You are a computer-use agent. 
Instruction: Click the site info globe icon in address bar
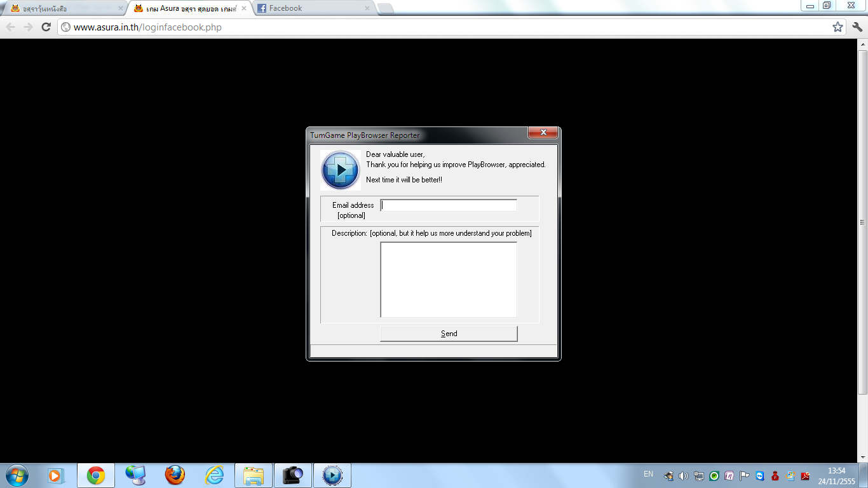click(x=65, y=27)
